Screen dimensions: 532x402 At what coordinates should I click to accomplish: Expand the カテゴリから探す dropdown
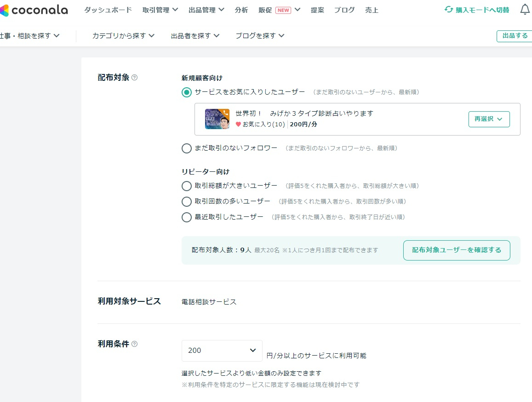coord(123,35)
